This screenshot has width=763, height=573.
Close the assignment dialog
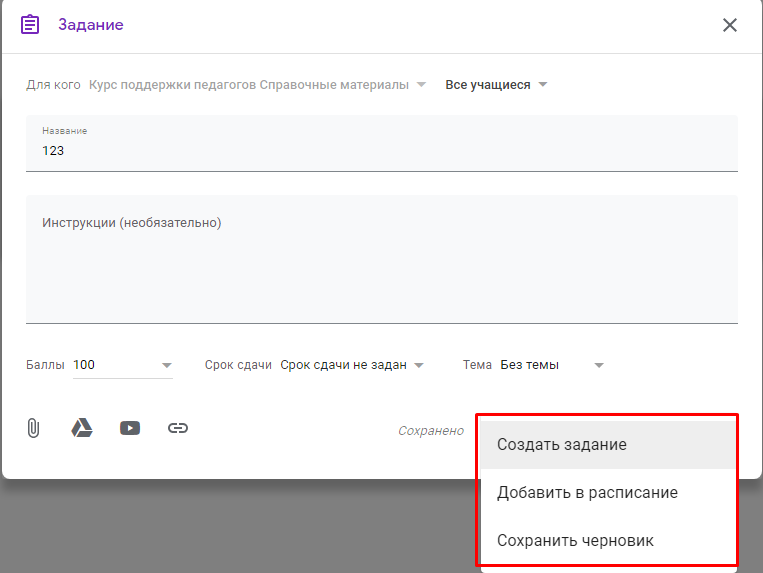click(x=729, y=25)
